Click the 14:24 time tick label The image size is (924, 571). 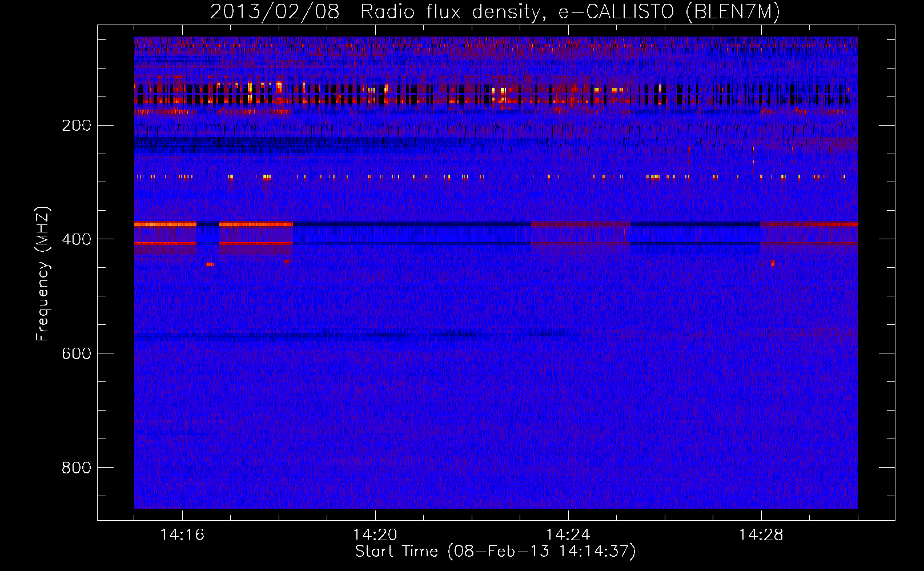[568, 535]
